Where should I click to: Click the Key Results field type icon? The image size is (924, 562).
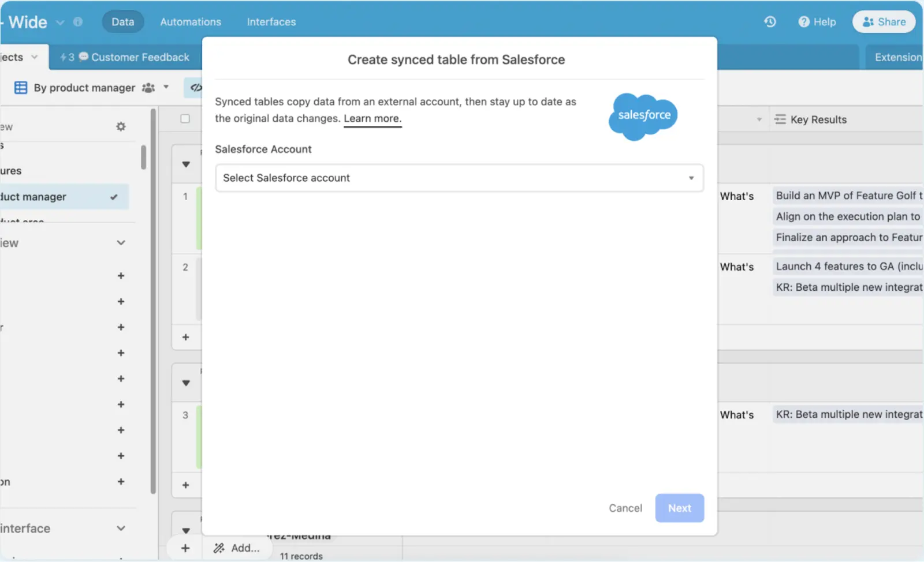780,119
